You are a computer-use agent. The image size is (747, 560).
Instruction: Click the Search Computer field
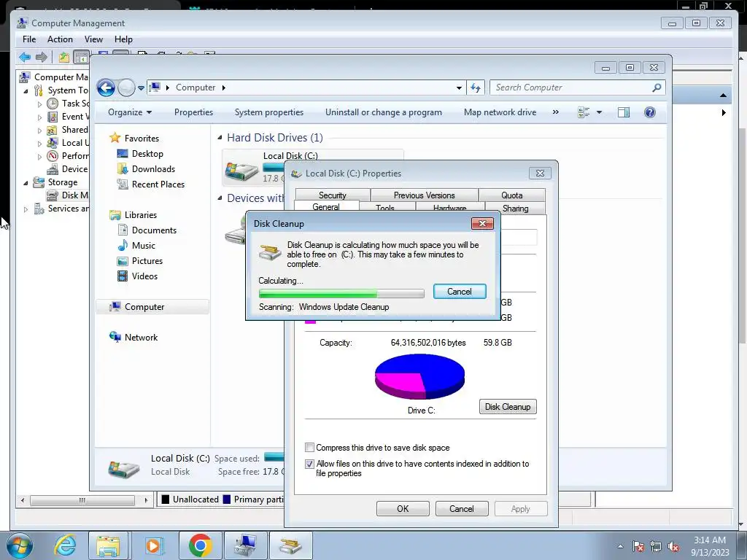click(x=570, y=87)
